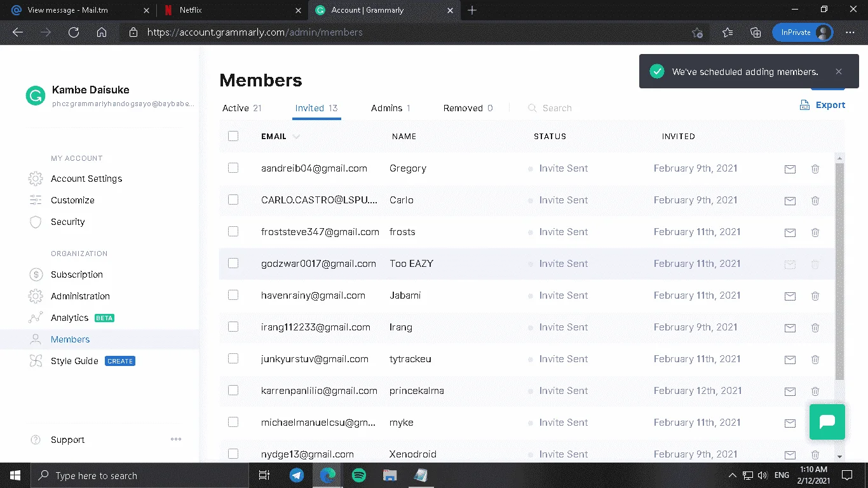Switch to the Active members tab
The width and height of the screenshot is (868, 488).
[242, 108]
